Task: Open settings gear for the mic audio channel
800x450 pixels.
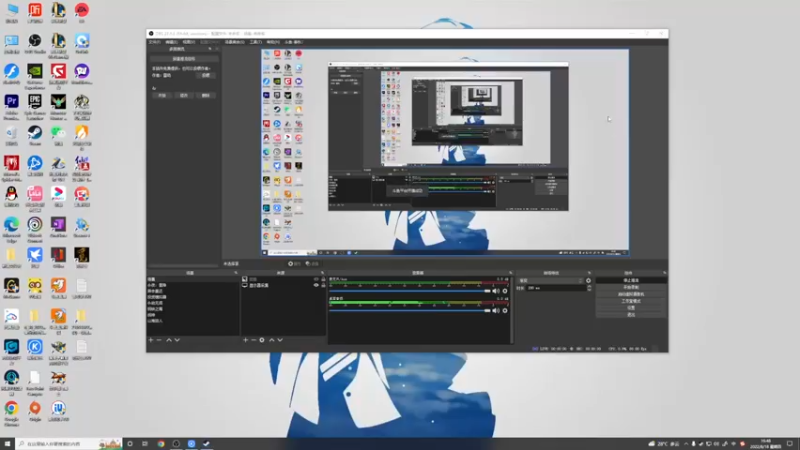Action: point(505,291)
